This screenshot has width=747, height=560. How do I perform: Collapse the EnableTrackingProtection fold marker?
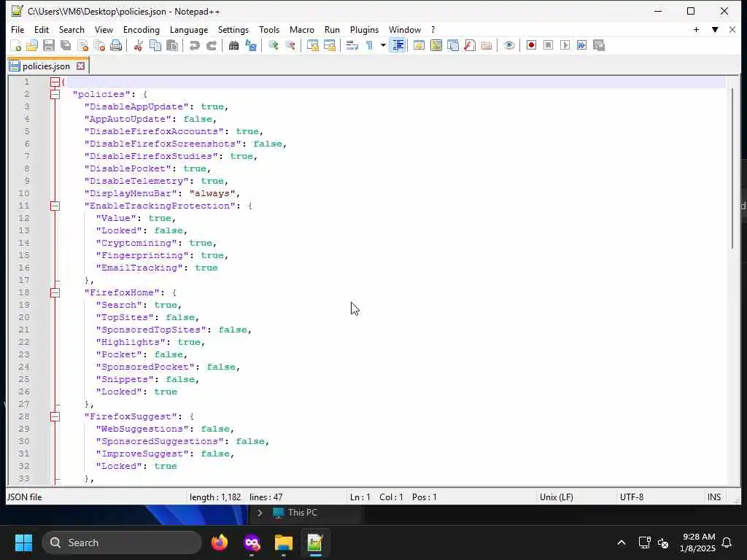tap(55, 206)
